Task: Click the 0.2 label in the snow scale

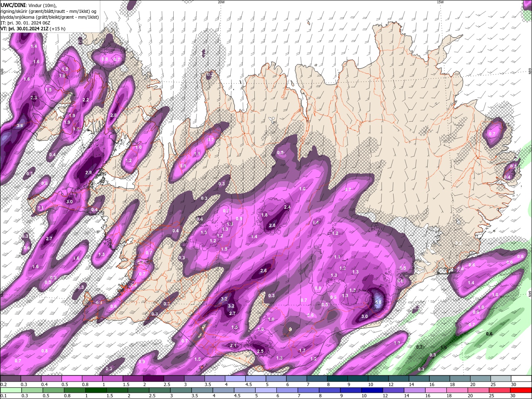Action: [3, 384]
